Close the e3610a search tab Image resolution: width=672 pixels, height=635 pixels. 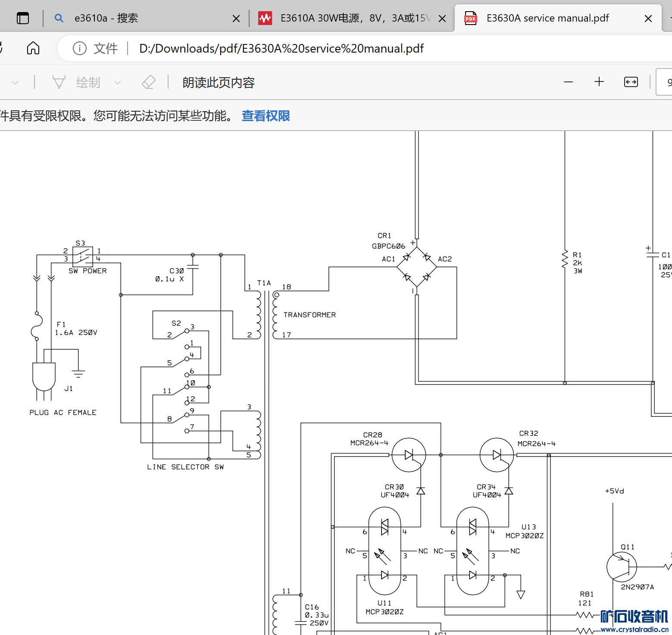[236, 19]
